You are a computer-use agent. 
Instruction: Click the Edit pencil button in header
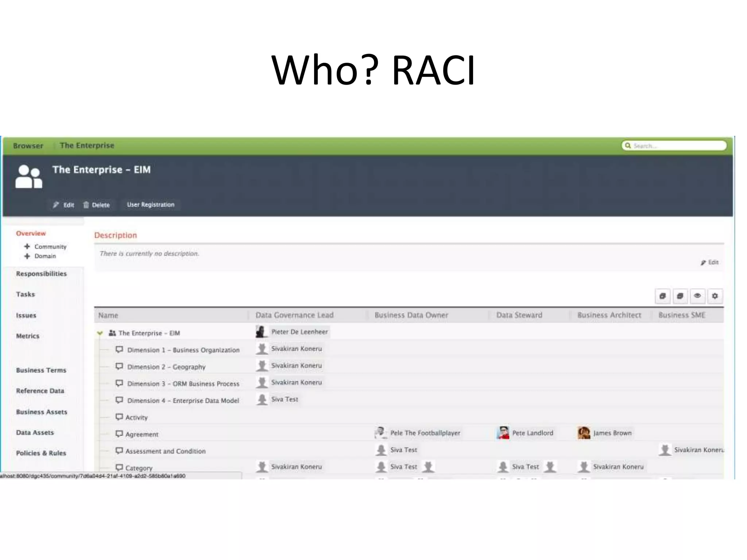[63, 205]
